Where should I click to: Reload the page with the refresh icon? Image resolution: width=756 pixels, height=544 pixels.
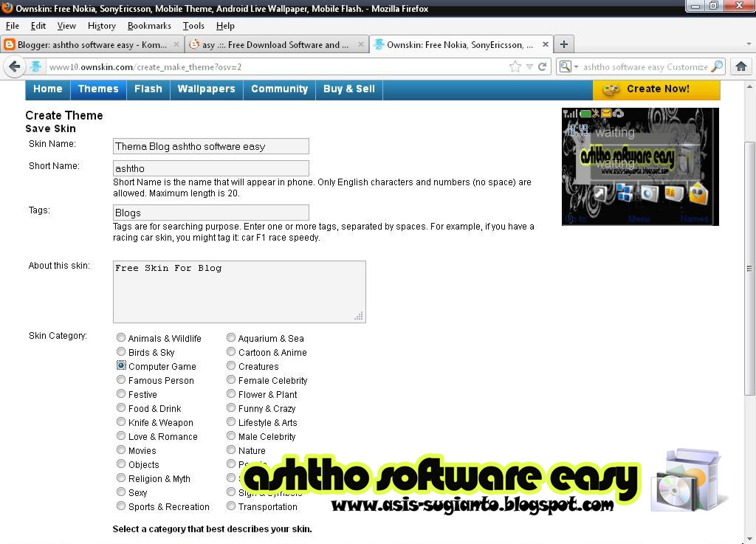543,66
